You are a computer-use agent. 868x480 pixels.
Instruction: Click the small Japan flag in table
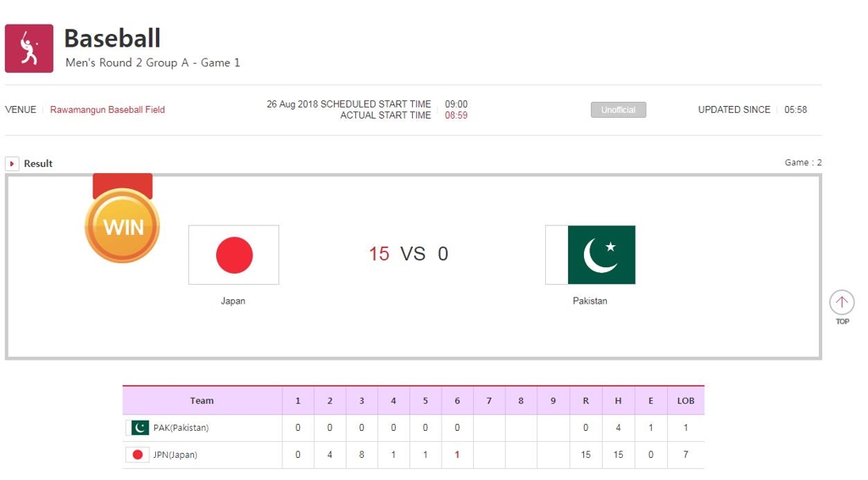point(137,455)
